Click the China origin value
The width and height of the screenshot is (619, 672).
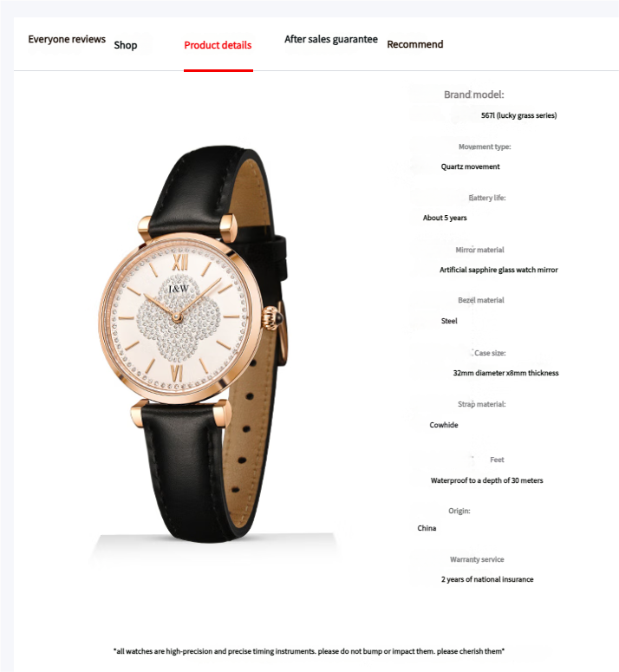(427, 528)
